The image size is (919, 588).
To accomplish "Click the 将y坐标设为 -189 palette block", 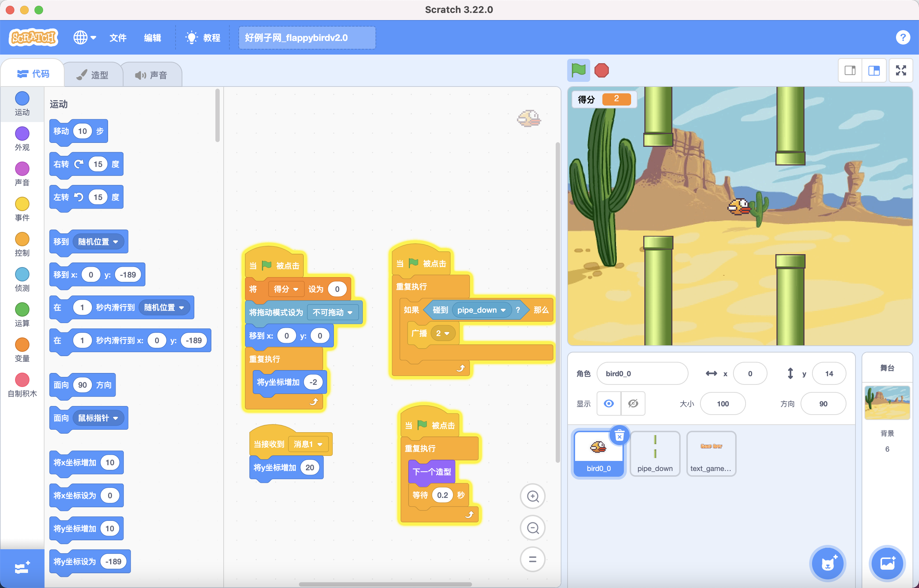I will pyautogui.click(x=90, y=562).
